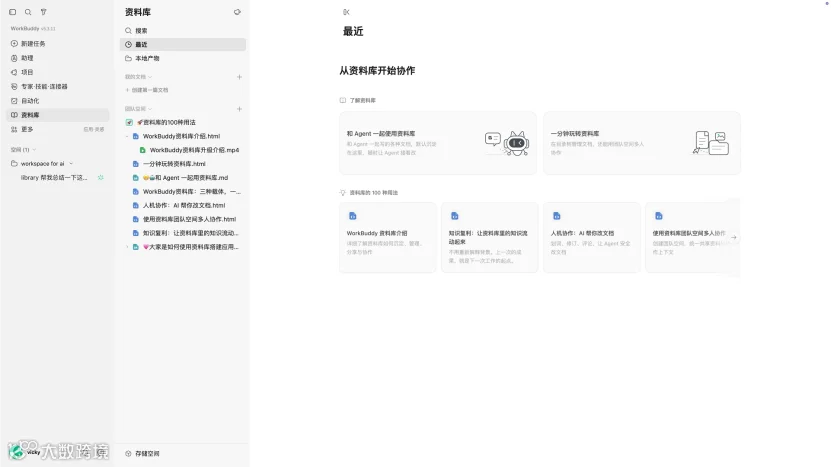
Task: Open 资料库的100种用法 team space
Action: pos(166,122)
